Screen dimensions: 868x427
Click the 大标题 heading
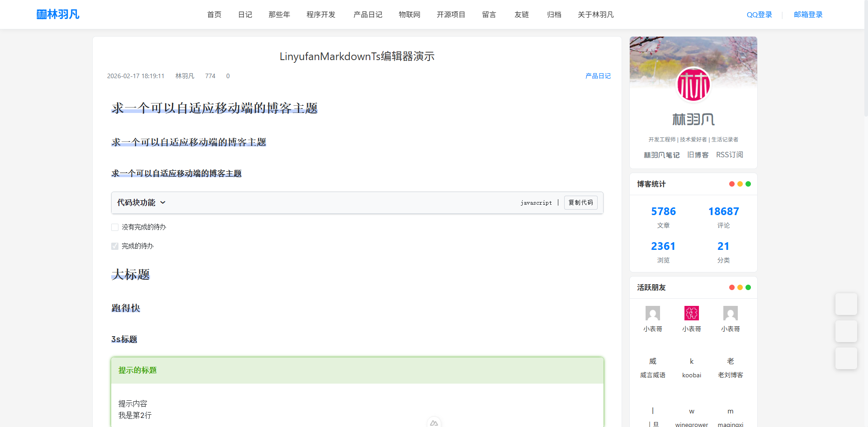pyautogui.click(x=131, y=274)
